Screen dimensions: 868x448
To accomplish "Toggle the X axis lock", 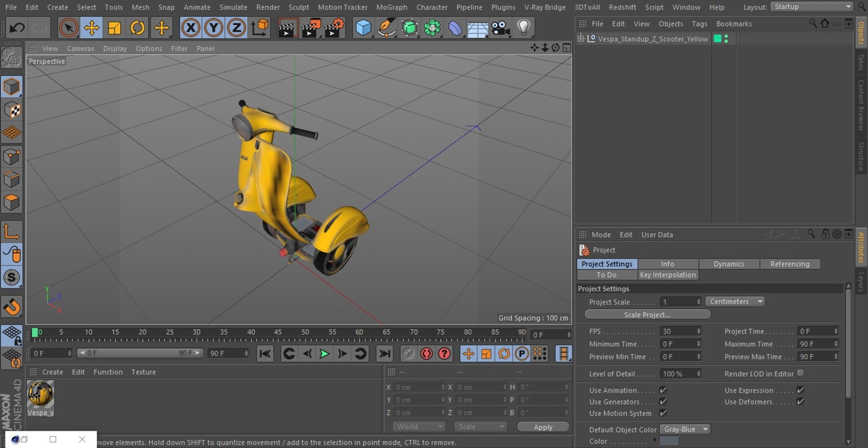I will pos(191,28).
